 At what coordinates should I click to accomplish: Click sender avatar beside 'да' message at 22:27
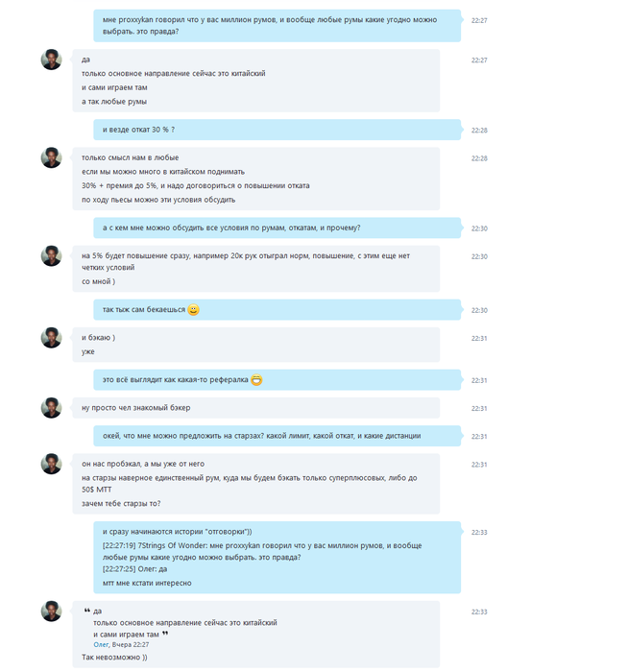52,60
